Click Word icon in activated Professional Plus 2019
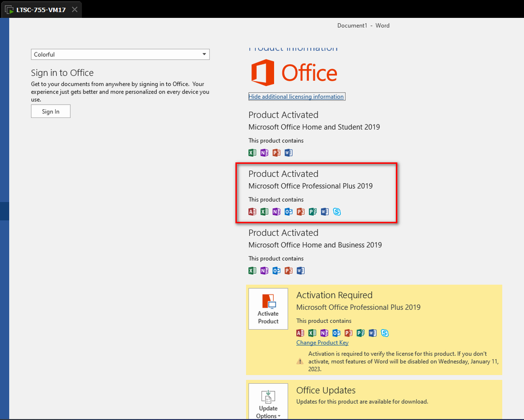 324,212
